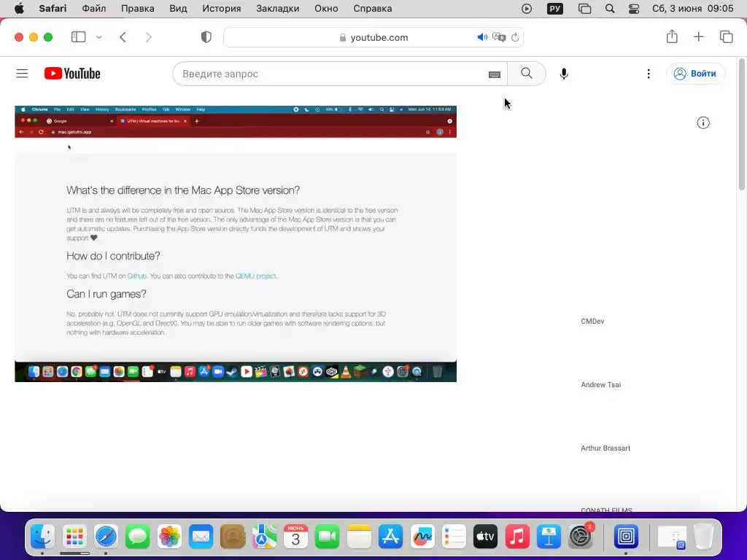
Task: Click the date and time Сб, 3 июня
Action: (x=693, y=9)
